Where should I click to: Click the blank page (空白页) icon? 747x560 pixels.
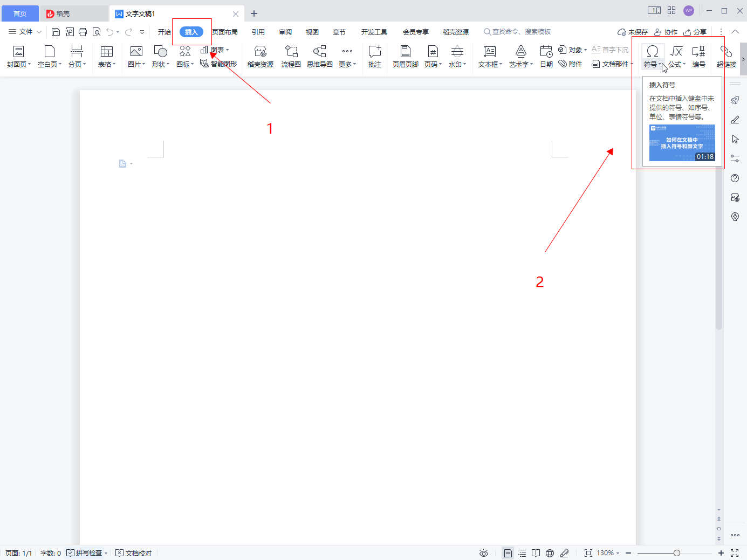(49, 51)
